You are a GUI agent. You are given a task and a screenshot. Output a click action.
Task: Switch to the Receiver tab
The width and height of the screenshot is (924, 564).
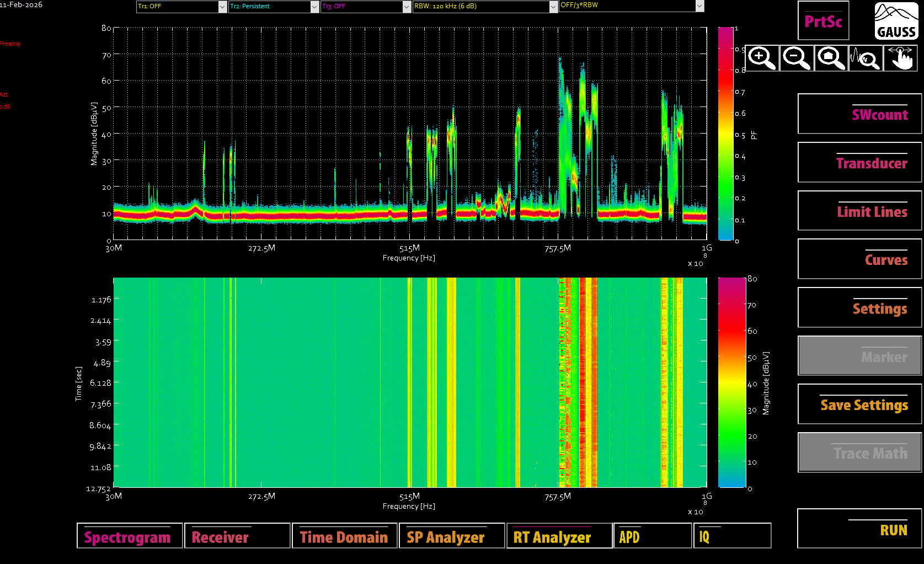237,536
